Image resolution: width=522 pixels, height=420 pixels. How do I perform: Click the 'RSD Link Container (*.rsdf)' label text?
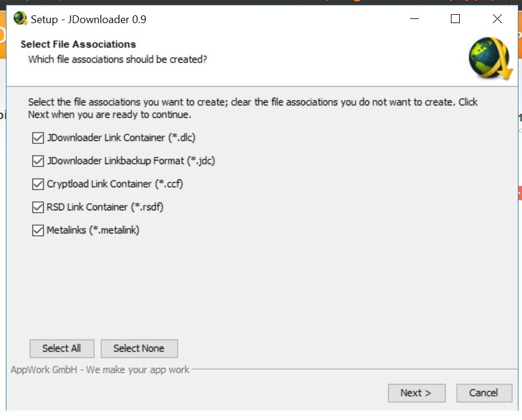click(105, 207)
